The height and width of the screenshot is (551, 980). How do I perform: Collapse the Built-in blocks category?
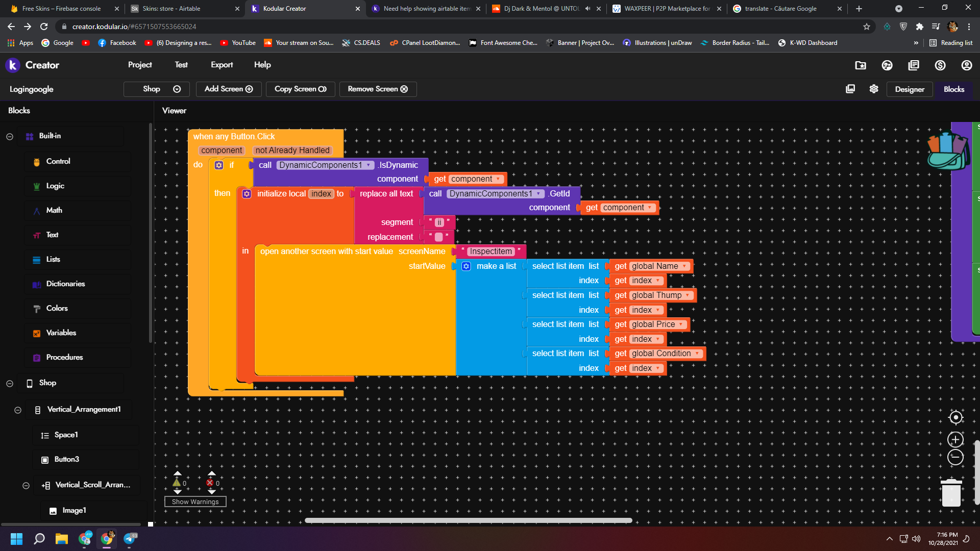pos(10,136)
